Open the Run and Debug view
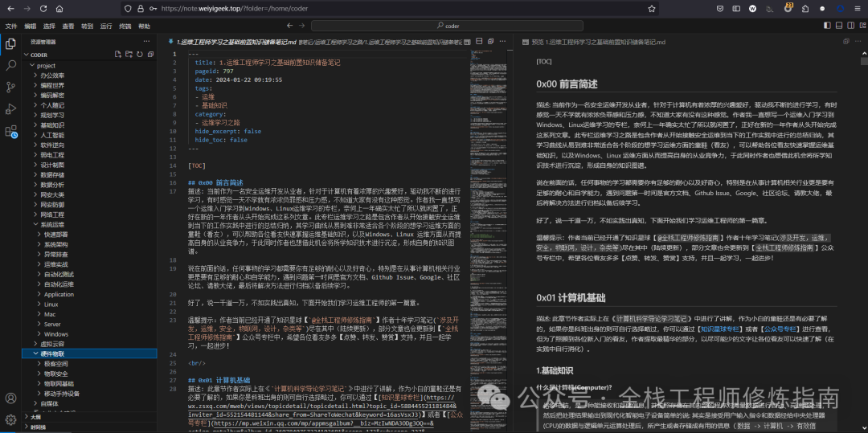This screenshot has height=433, width=868. point(10,109)
